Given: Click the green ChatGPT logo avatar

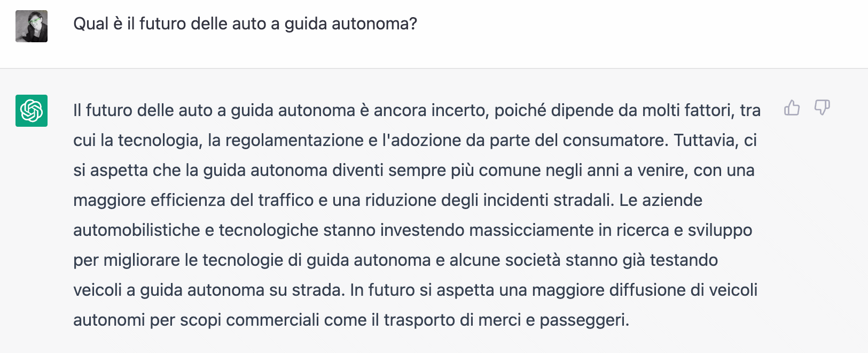Looking at the screenshot, I should [32, 111].
